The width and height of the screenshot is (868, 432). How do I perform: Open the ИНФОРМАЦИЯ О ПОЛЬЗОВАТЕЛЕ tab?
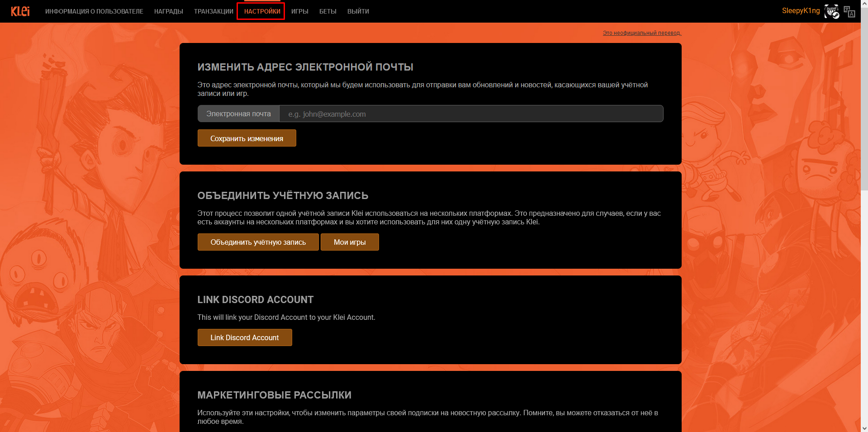point(94,11)
